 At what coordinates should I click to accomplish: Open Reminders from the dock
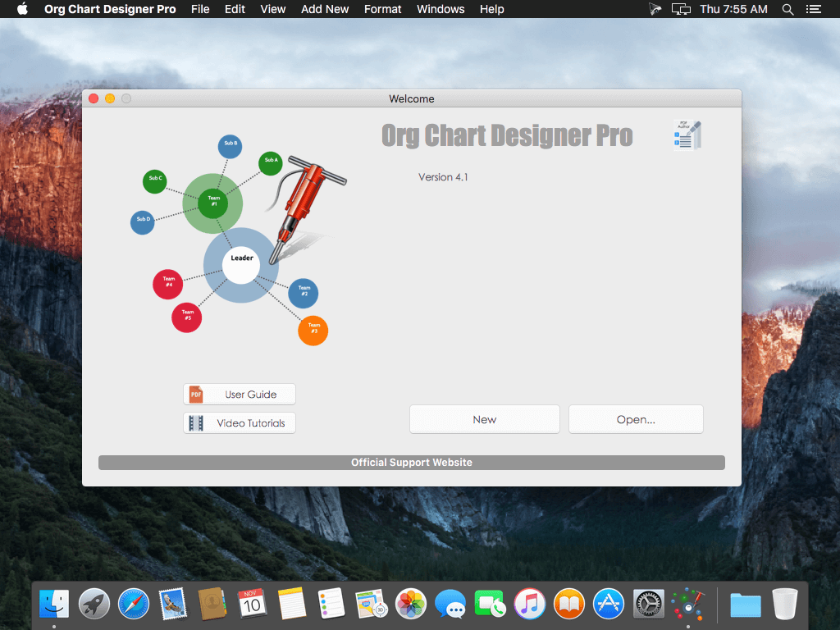click(x=331, y=603)
